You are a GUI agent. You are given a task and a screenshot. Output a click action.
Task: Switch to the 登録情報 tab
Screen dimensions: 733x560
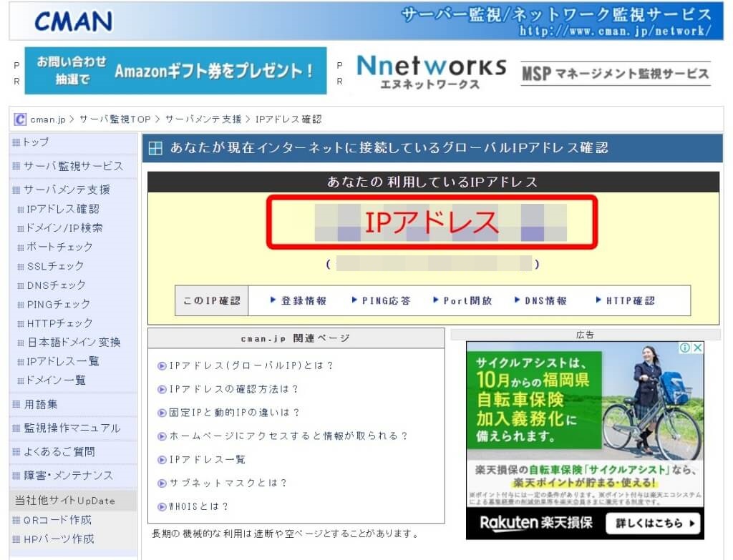coord(298,300)
